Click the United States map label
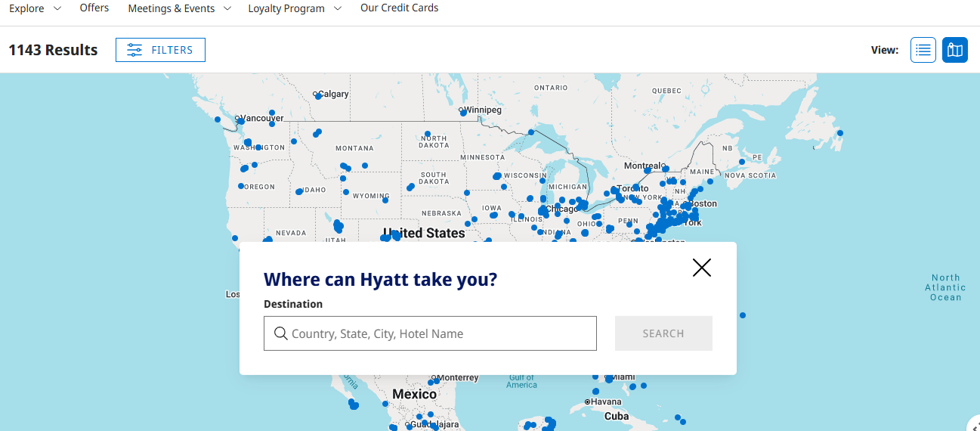The width and height of the screenshot is (980, 431). pos(424,233)
